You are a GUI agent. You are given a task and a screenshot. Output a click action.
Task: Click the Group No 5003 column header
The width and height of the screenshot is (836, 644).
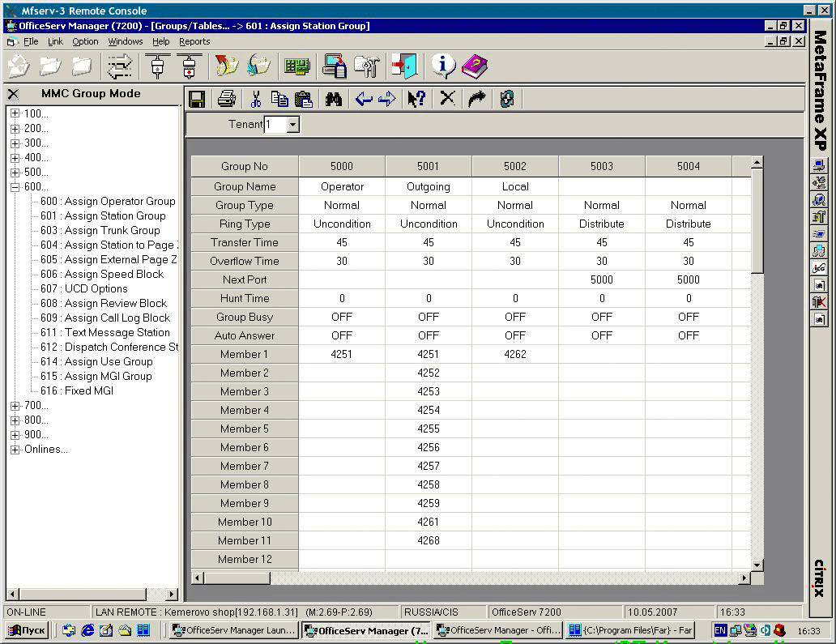click(602, 166)
